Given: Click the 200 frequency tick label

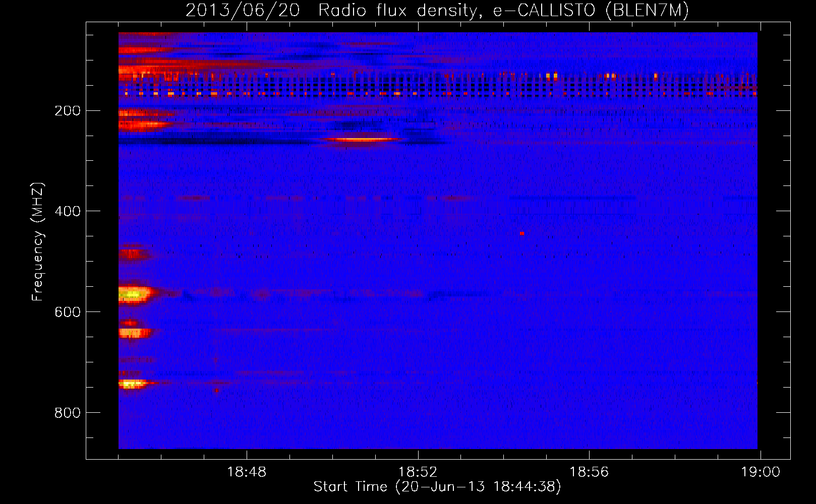Looking at the screenshot, I should click(x=68, y=111).
